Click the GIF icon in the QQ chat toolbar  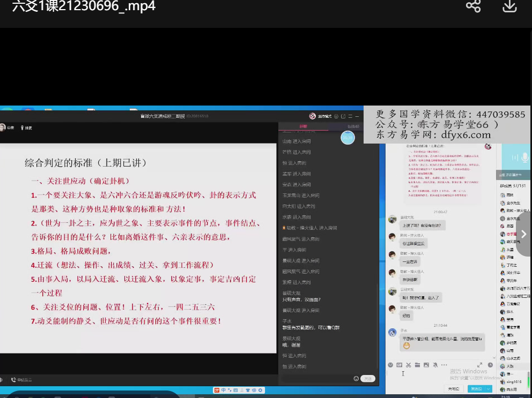pyautogui.click(x=399, y=365)
